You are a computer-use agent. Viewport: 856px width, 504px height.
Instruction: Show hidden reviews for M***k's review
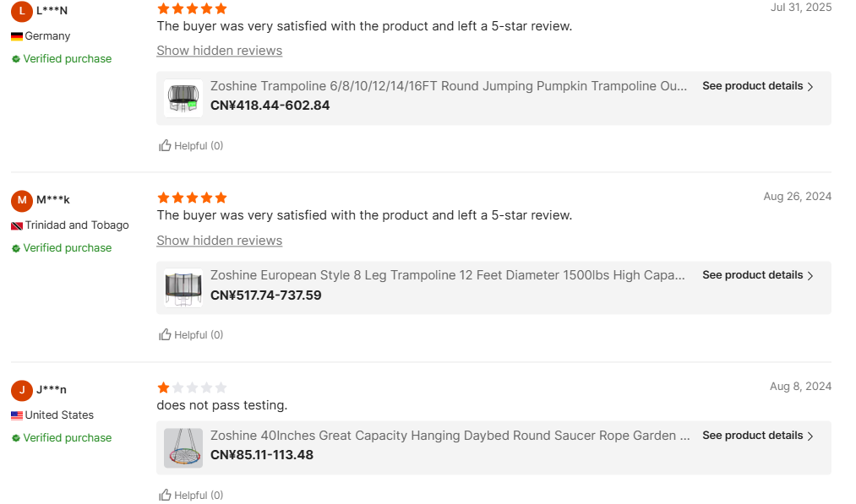coord(220,241)
